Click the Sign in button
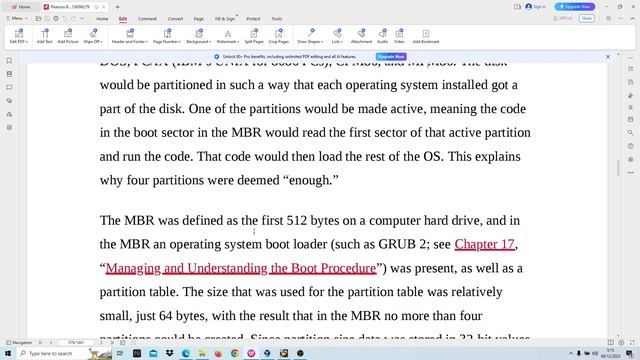Viewport: 640px width, 360px height. pyautogui.click(x=536, y=7)
